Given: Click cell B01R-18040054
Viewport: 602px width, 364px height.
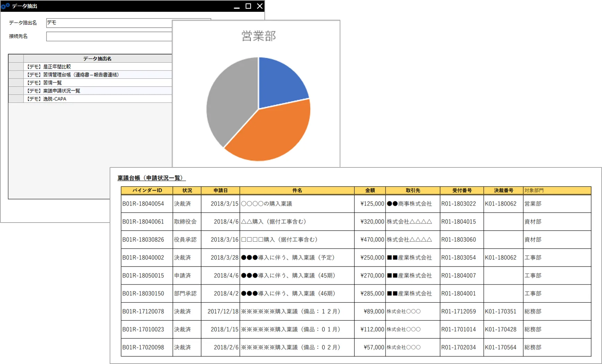Looking at the screenshot, I should pyautogui.click(x=147, y=204).
